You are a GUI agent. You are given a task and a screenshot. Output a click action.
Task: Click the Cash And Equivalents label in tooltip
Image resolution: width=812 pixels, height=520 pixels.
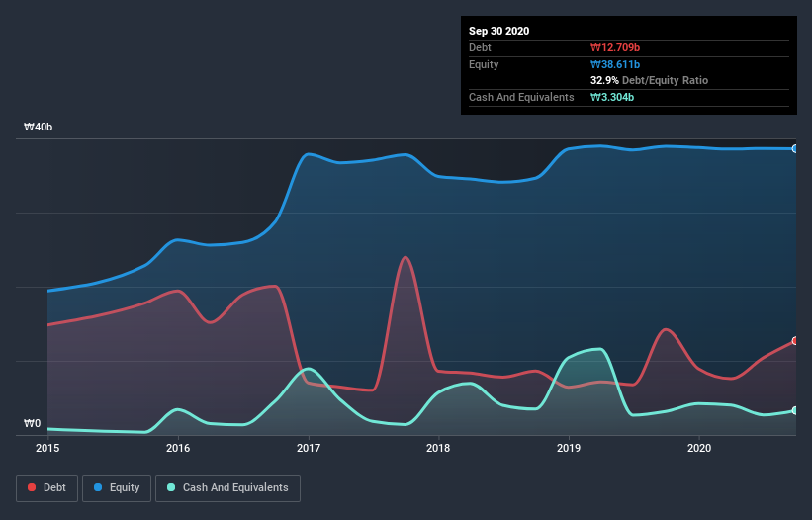coord(521,97)
